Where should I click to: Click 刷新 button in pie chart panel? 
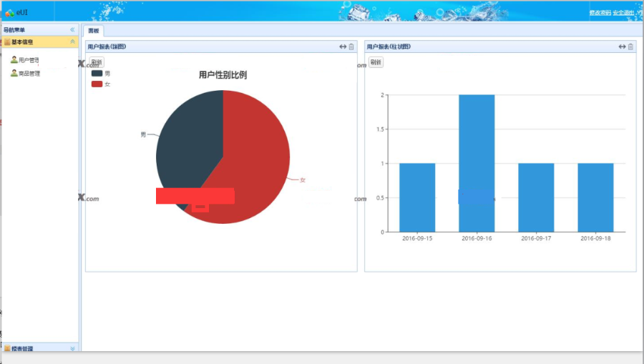(x=97, y=62)
